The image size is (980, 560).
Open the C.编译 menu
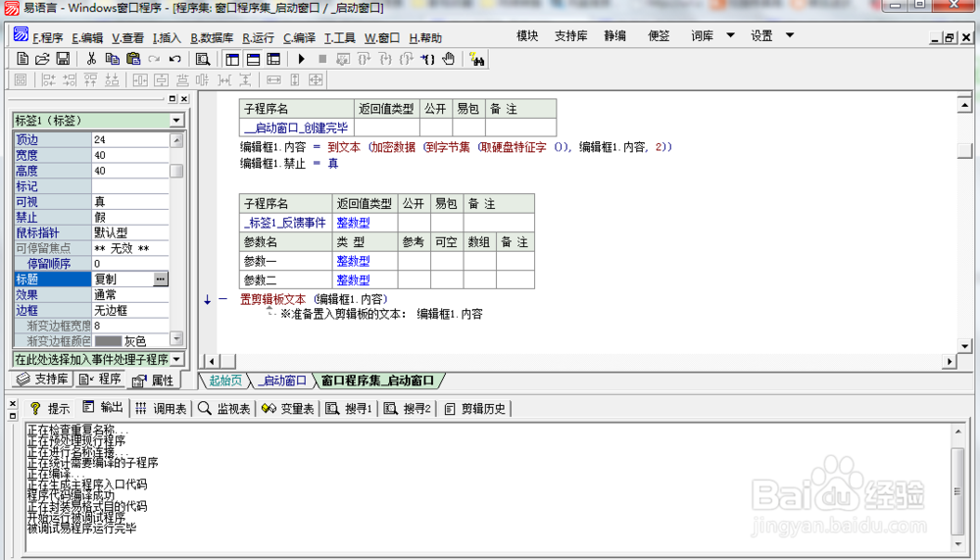coord(299,37)
